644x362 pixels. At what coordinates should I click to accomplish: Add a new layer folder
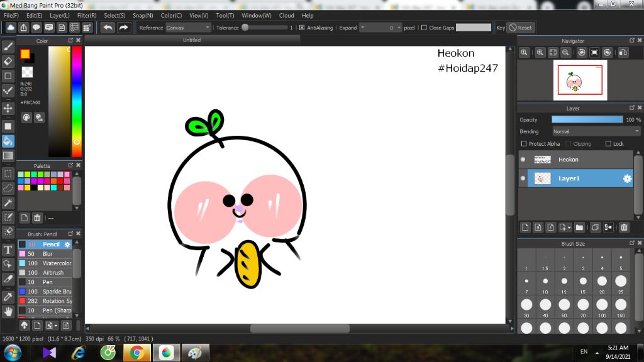[579, 228]
